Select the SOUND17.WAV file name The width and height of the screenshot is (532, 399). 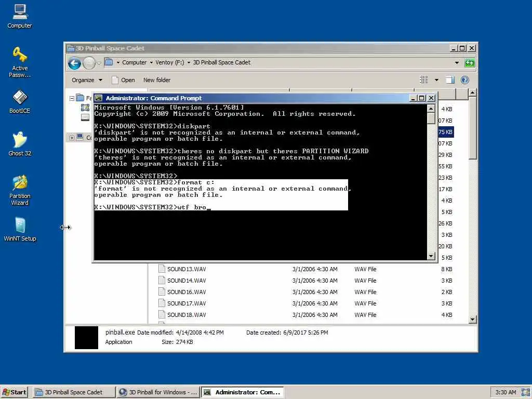187,303
